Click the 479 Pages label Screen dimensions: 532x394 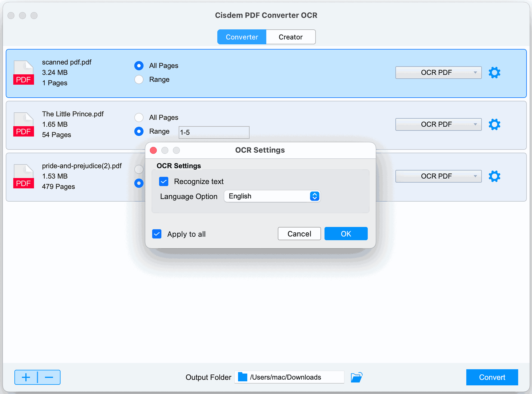point(59,187)
